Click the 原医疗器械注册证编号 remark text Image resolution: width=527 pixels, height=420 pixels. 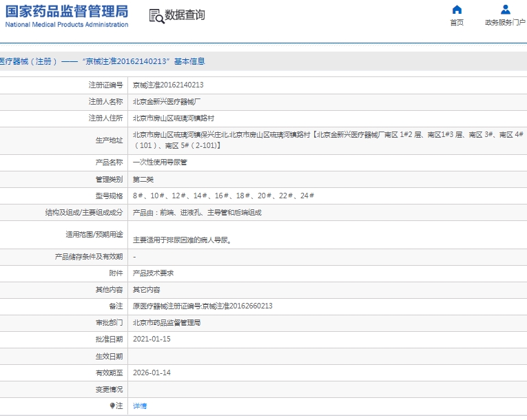pos(203,306)
